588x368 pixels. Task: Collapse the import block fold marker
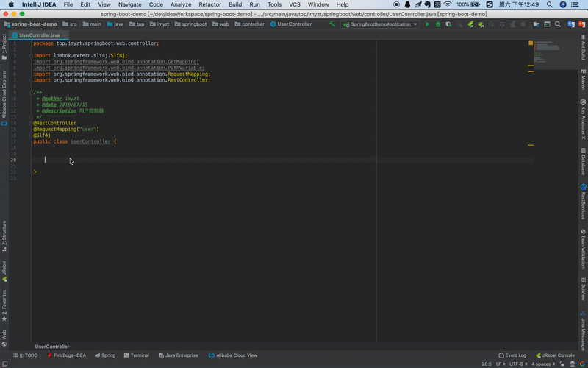[x=32, y=55]
